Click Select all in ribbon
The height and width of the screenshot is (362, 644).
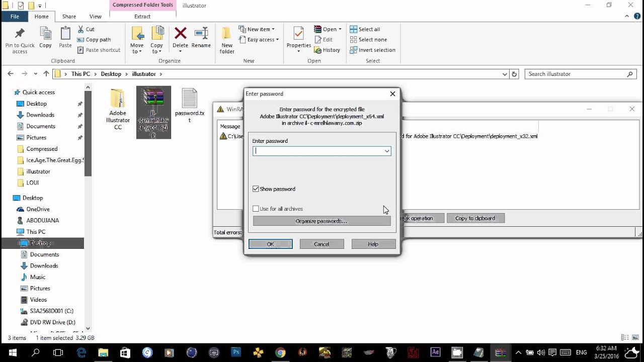point(365,29)
